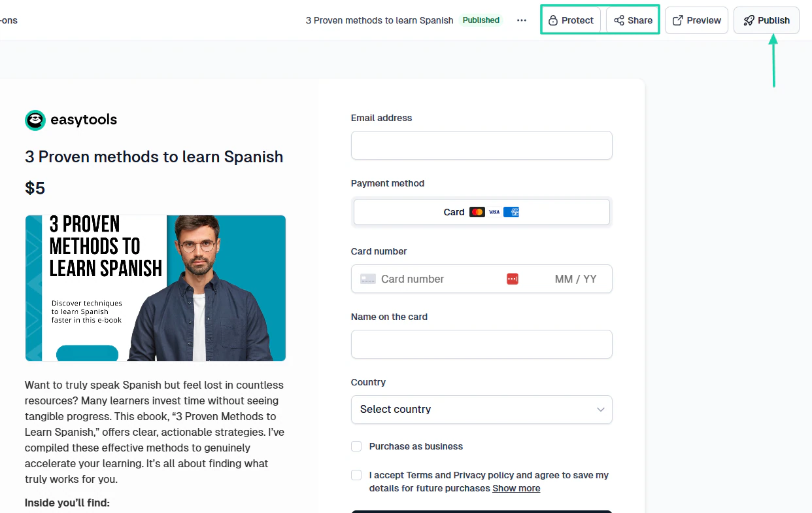Viewport: 812px width, 513px height.
Task: Click the Publish button
Action: coord(766,20)
